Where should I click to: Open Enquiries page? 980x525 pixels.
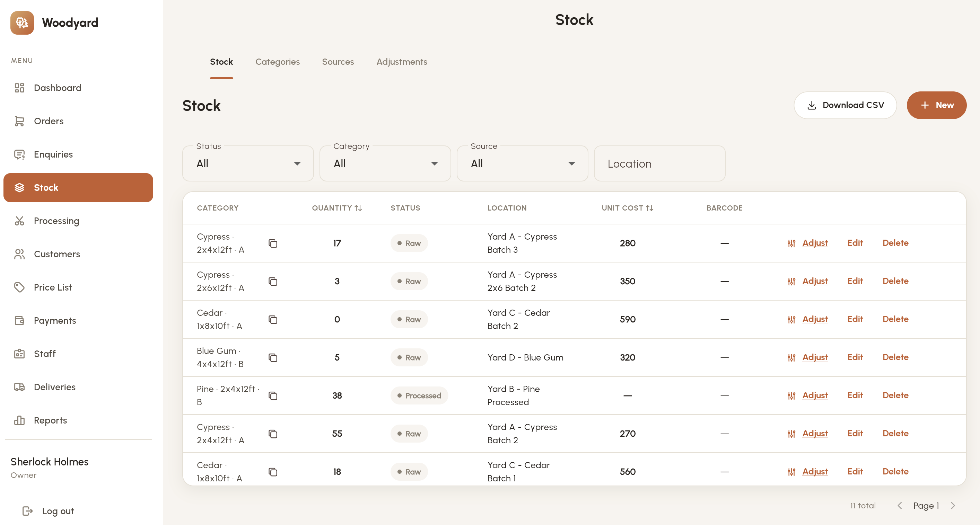coord(78,154)
